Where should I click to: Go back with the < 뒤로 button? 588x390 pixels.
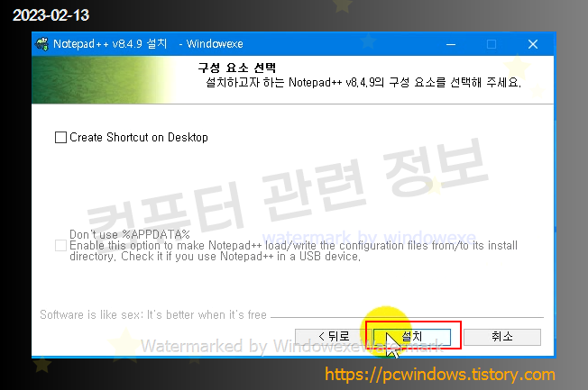334,337
